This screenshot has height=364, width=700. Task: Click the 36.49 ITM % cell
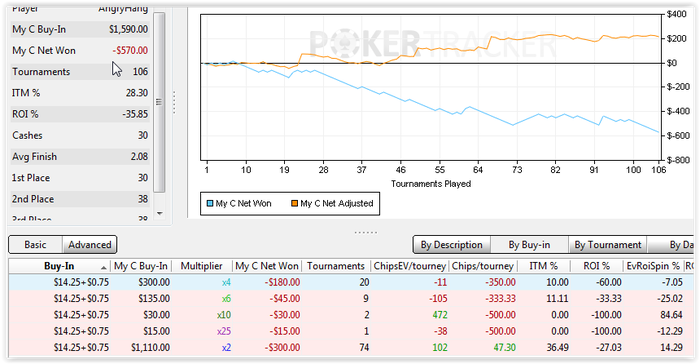click(x=558, y=347)
